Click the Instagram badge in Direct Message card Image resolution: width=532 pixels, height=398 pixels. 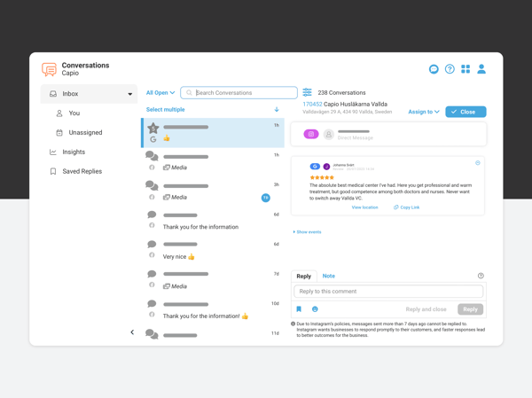click(x=311, y=134)
